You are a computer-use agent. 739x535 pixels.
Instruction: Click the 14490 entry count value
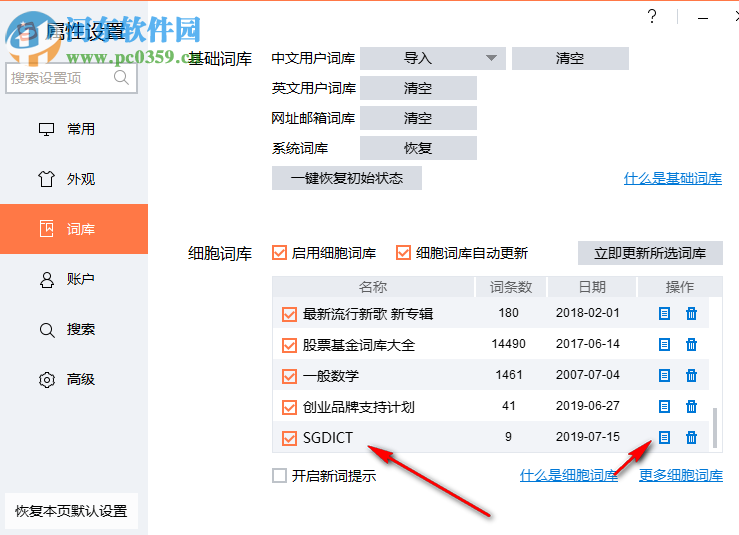[x=509, y=344]
